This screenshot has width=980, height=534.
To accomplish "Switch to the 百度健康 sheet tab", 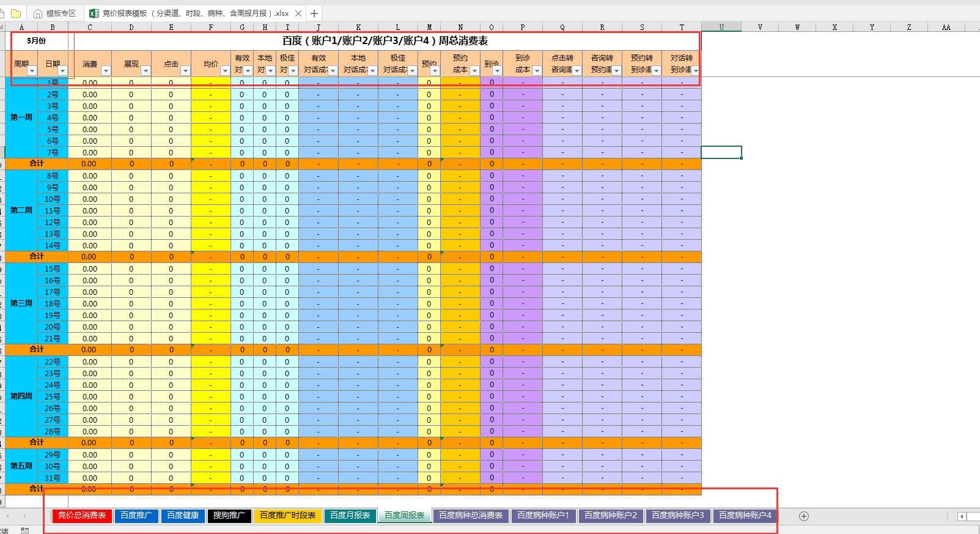I will [183, 516].
